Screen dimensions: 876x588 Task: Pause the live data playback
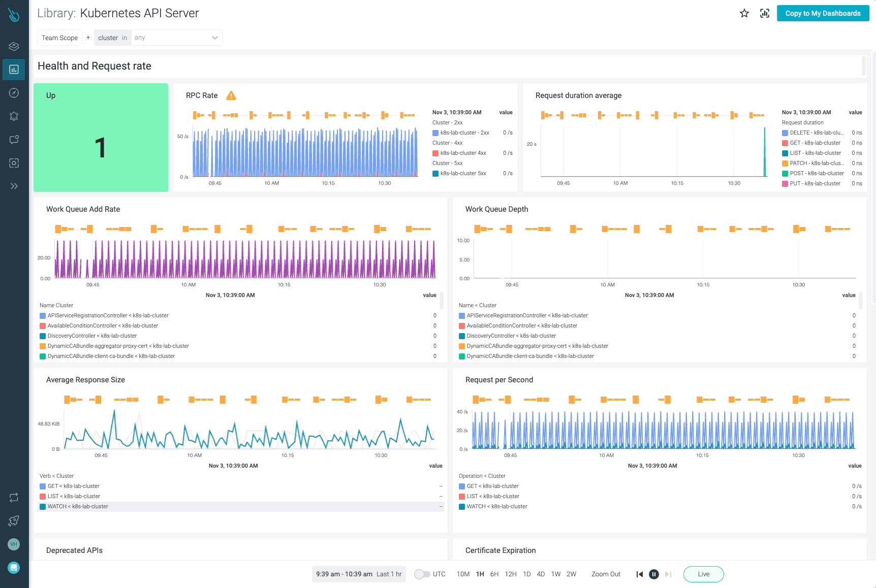coord(654,574)
